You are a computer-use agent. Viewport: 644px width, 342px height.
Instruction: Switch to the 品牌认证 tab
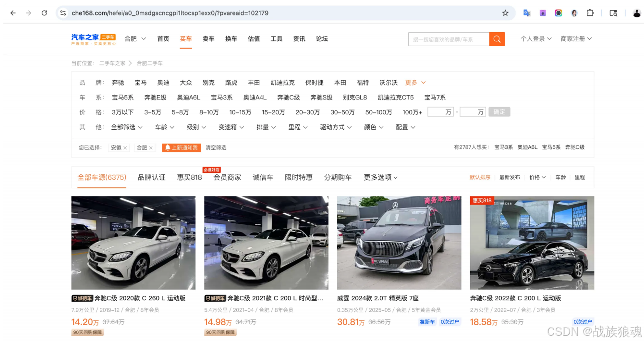click(x=152, y=177)
